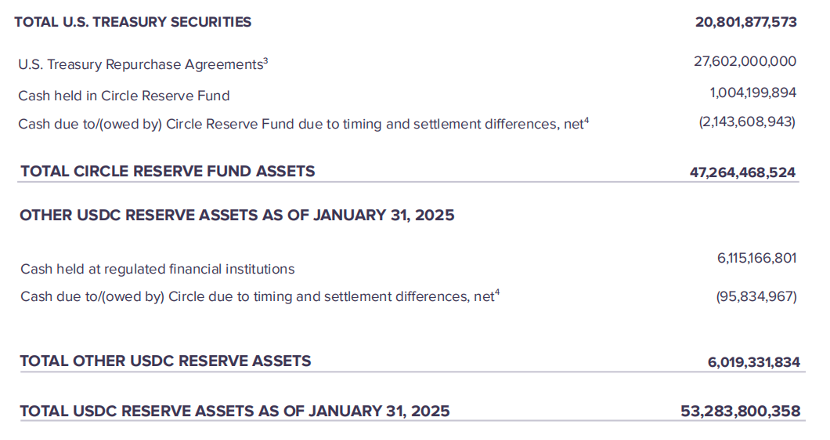Select the 6,115,166,801 regulated institutions cash value
830x440 pixels.
click(x=756, y=258)
